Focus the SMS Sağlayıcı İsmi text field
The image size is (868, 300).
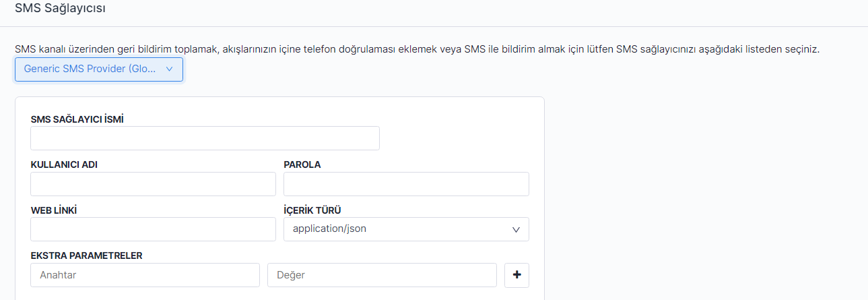205,138
